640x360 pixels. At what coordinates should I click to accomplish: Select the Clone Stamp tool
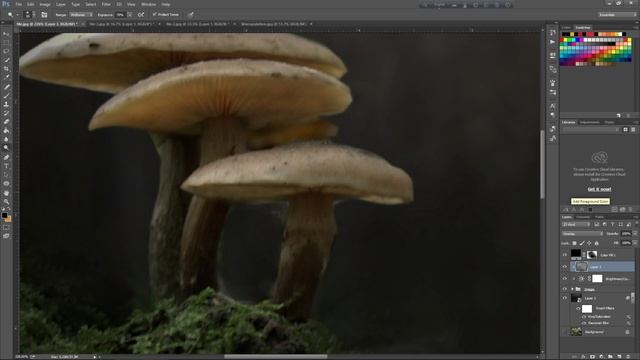(6, 104)
